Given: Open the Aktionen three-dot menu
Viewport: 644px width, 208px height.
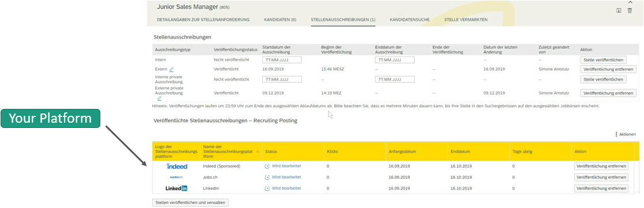Looking at the screenshot, I should [626, 134].
